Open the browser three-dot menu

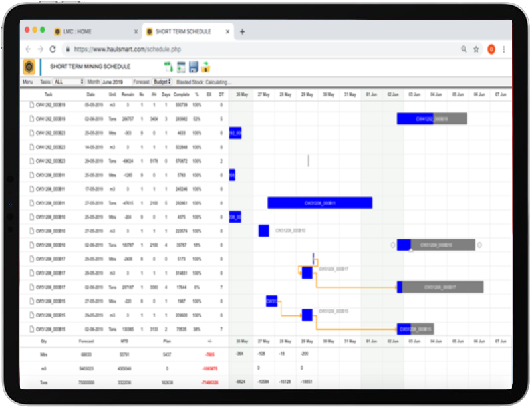click(504, 49)
